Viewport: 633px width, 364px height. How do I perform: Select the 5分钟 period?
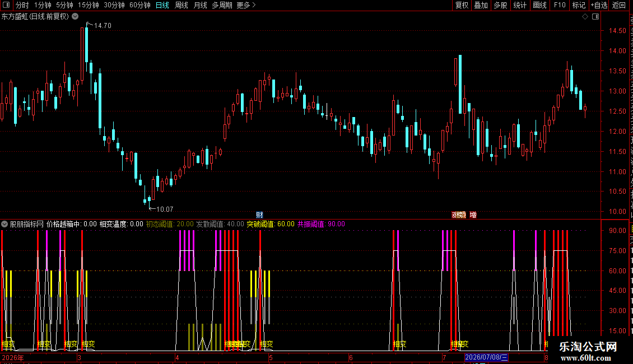click(x=64, y=5)
